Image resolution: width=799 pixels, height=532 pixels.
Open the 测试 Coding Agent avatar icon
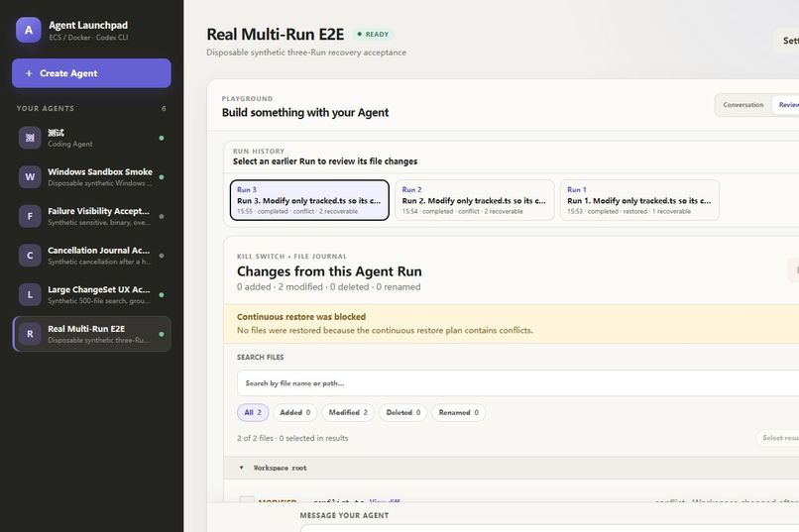click(x=30, y=138)
